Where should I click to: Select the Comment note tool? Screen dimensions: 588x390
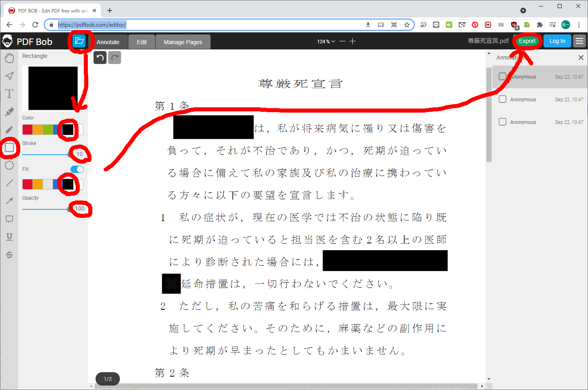(x=9, y=219)
